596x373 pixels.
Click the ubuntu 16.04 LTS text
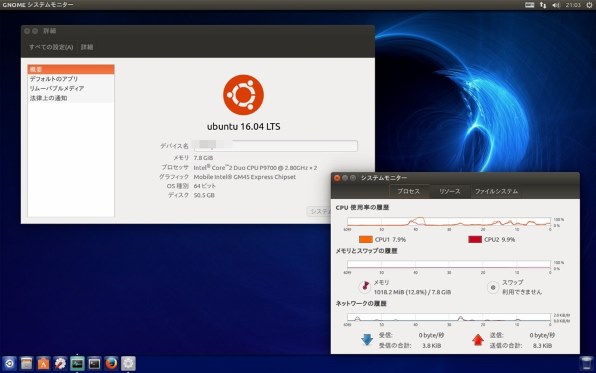(244, 127)
